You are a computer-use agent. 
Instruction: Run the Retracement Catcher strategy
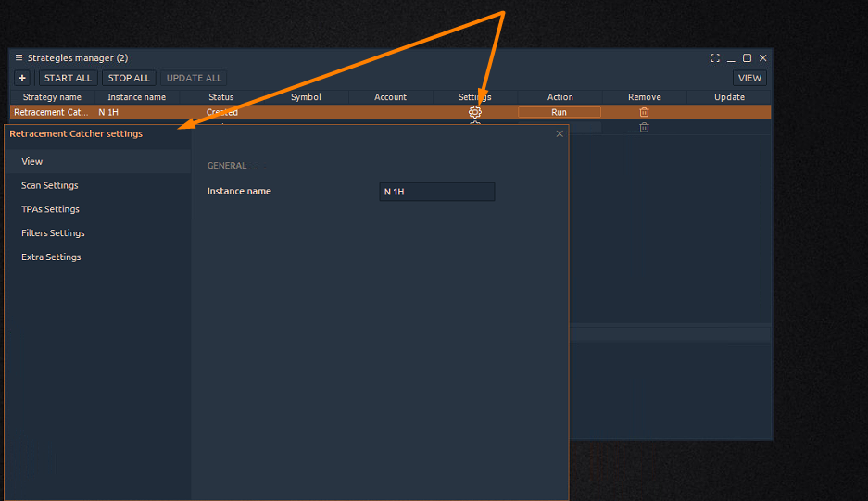[560, 112]
